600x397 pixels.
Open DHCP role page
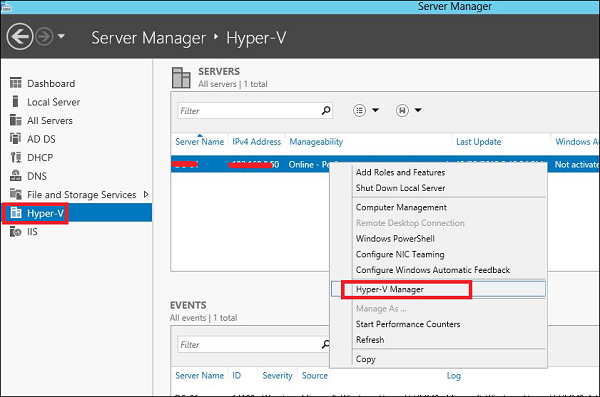(x=40, y=157)
